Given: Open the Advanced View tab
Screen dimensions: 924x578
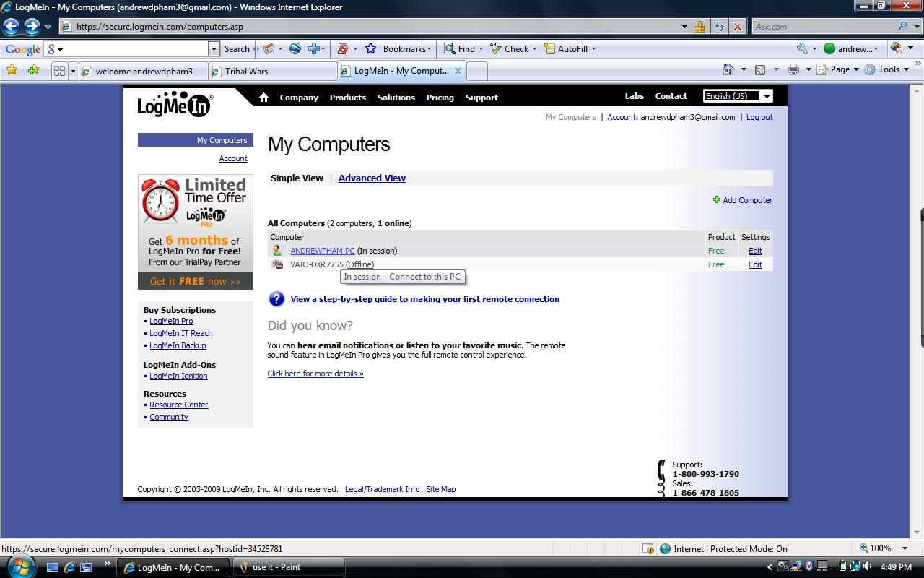Looking at the screenshot, I should (x=372, y=178).
